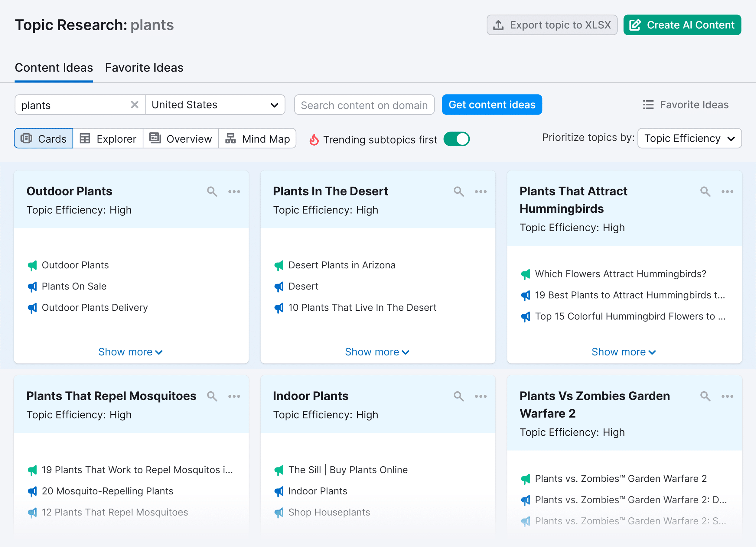Open the three-dot menu on Plants Vs Zombies card
Viewport: 756px width, 547px height.
[x=727, y=396]
